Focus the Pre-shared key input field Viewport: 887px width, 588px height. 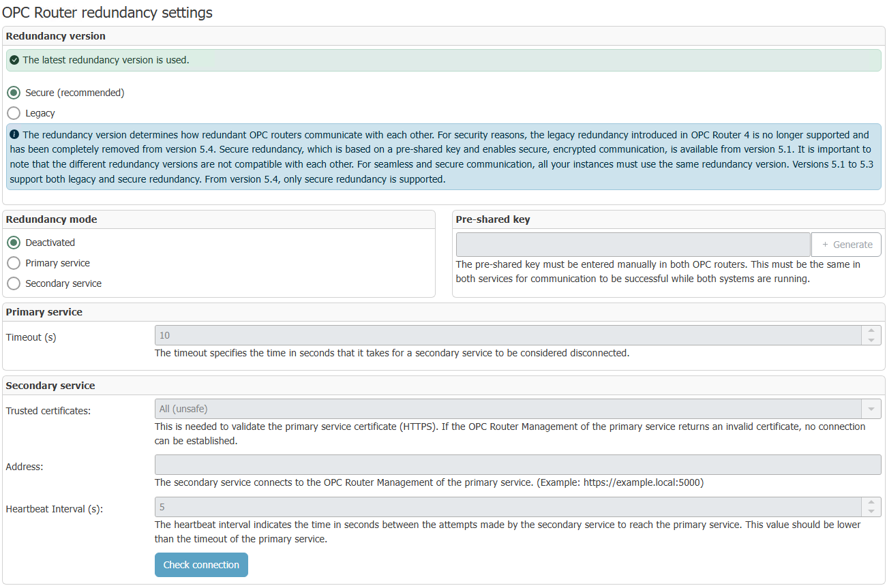point(633,245)
